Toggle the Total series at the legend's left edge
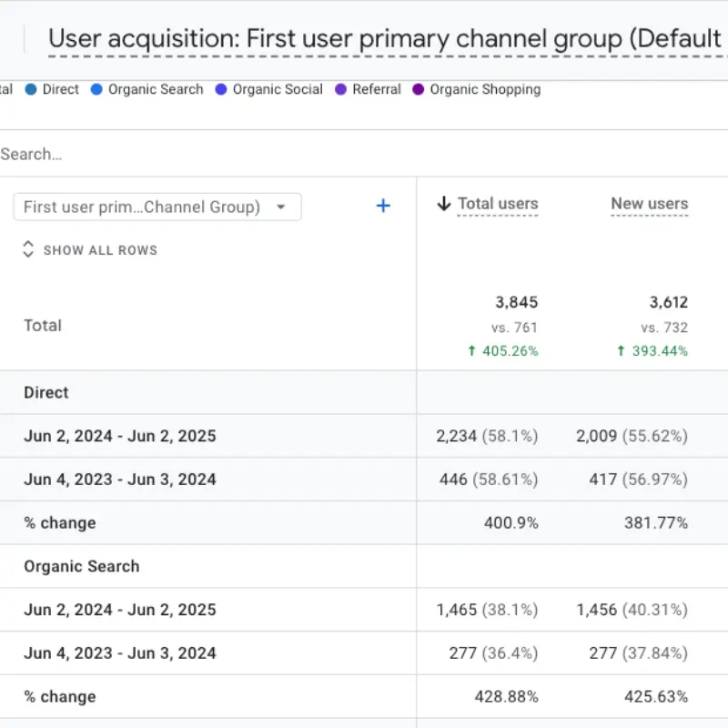The width and height of the screenshot is (728, 728). [5, 89]
